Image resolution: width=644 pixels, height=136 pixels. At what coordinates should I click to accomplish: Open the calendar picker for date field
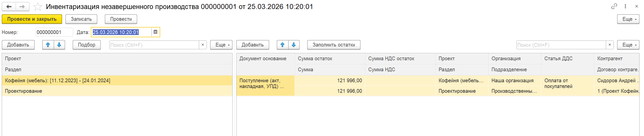[x=155, y=32]
